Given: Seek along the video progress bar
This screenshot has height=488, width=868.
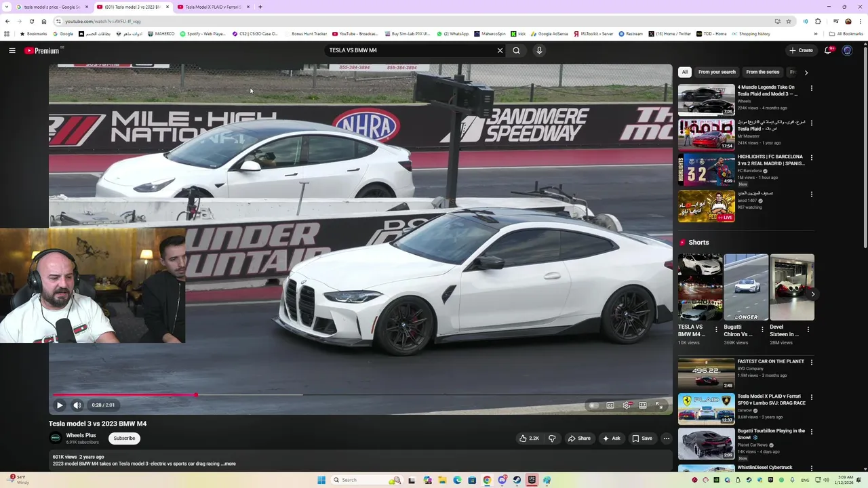Looking at the screenshot, I should pos(361,394).
